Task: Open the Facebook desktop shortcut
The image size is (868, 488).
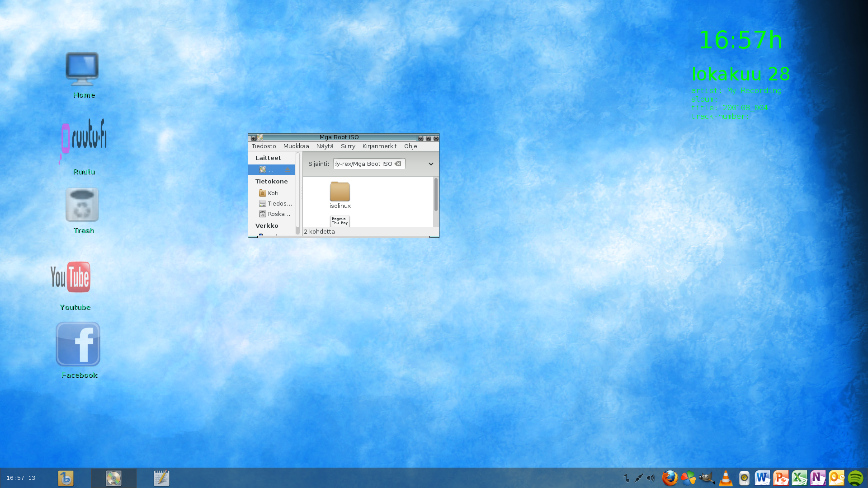Action: (x=78, y=344)
